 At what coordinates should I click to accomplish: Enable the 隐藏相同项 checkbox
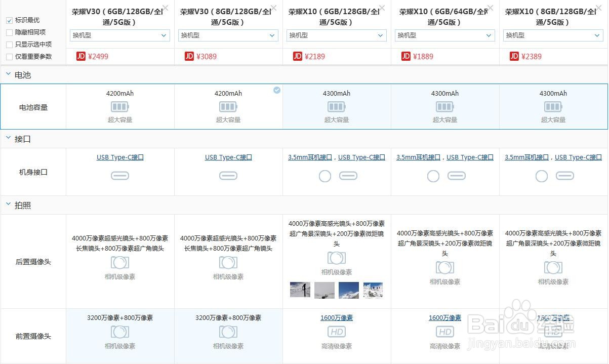pyautogui.click(x=9, y=32)
